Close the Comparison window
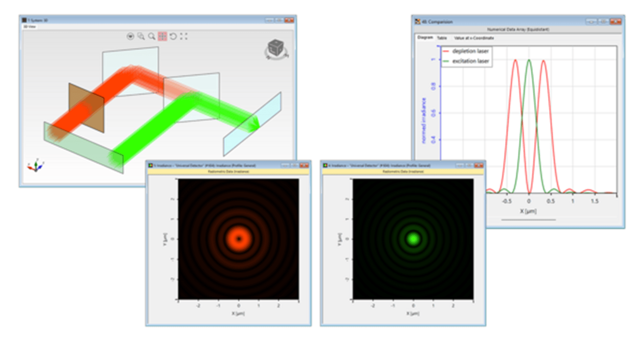This screenshot has width=644, height=341. coord(616,22)
